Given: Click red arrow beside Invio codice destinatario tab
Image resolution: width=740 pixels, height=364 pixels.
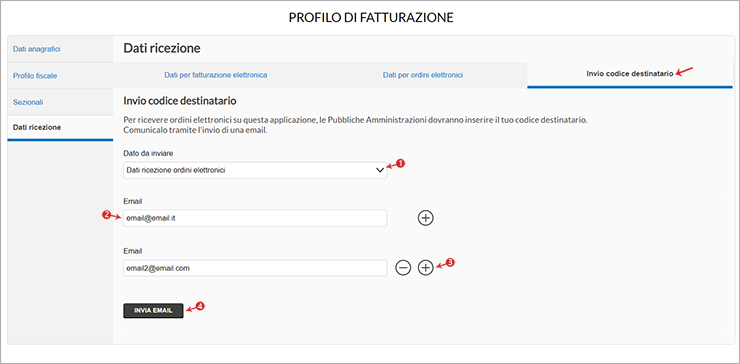Looking at the screenshot, I should point(684,72).
